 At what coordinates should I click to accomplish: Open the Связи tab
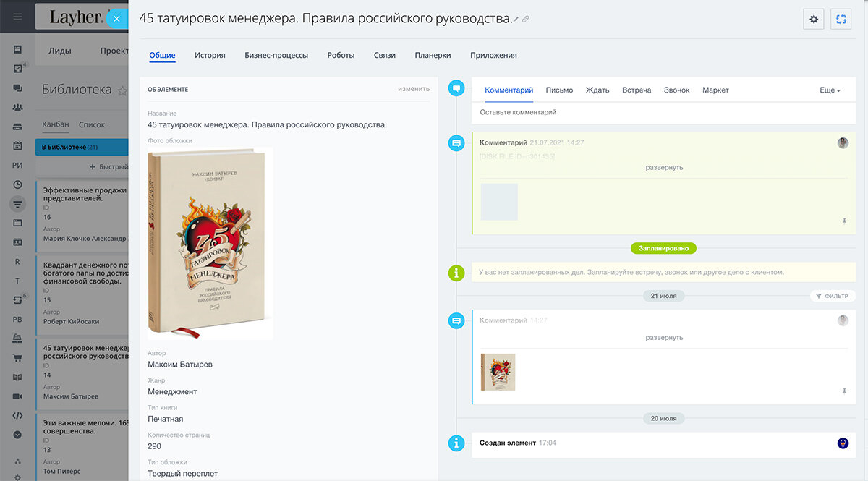click(385, 55)
